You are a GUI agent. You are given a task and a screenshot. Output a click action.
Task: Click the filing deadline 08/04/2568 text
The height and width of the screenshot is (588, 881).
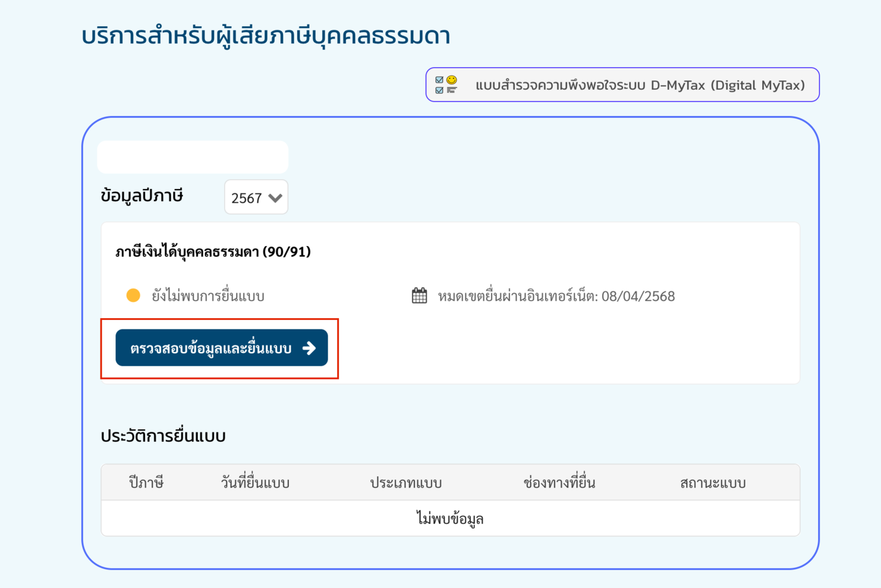(x=556, y=296)
